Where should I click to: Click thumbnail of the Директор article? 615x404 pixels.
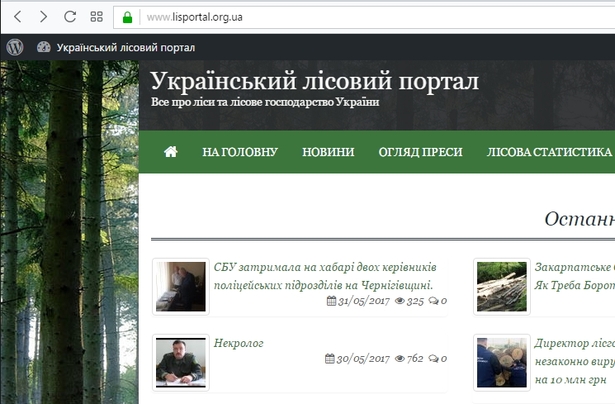(x=502, y=362)
